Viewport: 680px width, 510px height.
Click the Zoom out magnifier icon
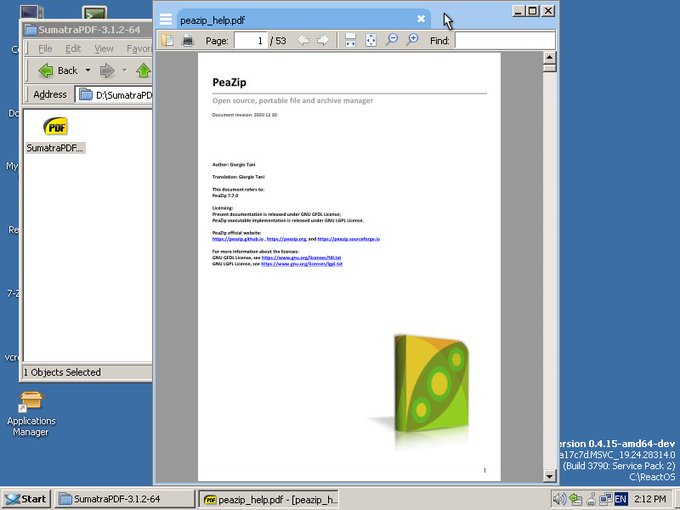(x=392, y=40)
